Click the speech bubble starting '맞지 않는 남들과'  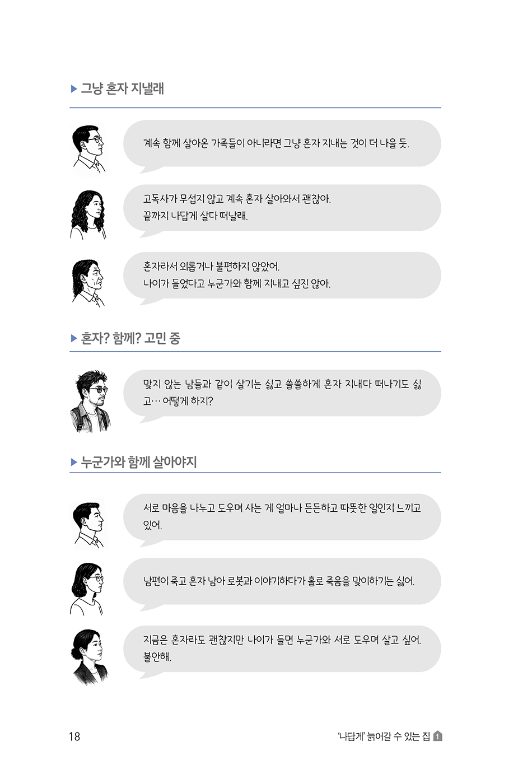click(282, 394)
